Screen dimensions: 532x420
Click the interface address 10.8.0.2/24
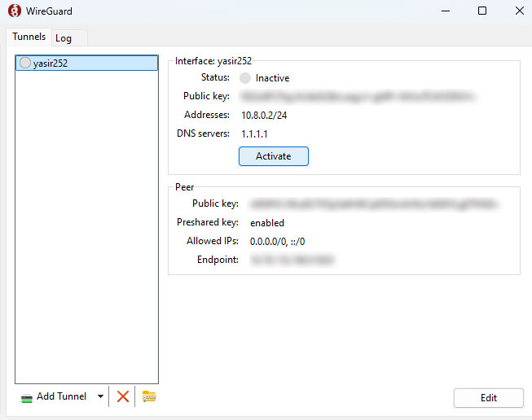(x=264, y=116)
